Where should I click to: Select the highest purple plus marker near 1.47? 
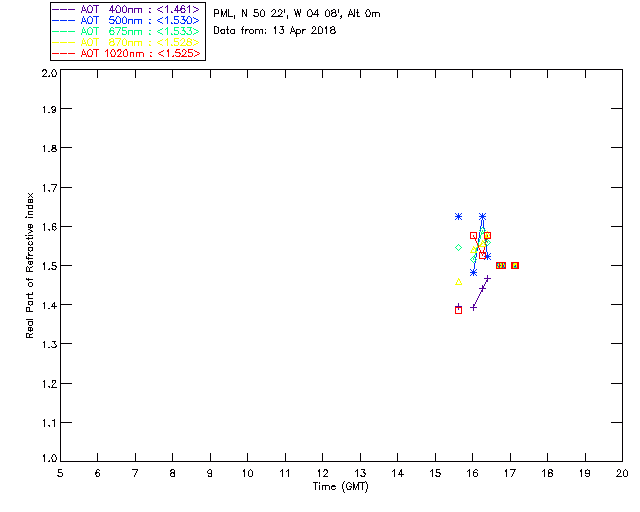click(x=487, y=278)
